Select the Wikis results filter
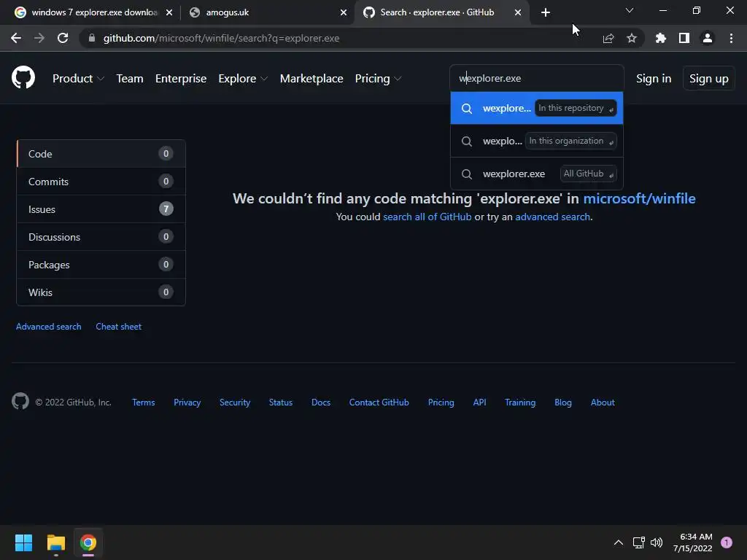Image resolution: width=747 pixels, height=560 pixels. pyautogui.click(x=101, y=292)
